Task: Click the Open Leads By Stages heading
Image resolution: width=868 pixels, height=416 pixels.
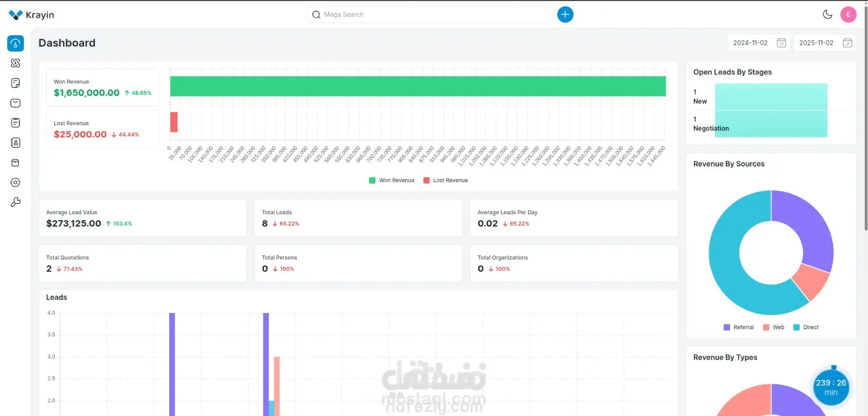Action: [732, 72]
